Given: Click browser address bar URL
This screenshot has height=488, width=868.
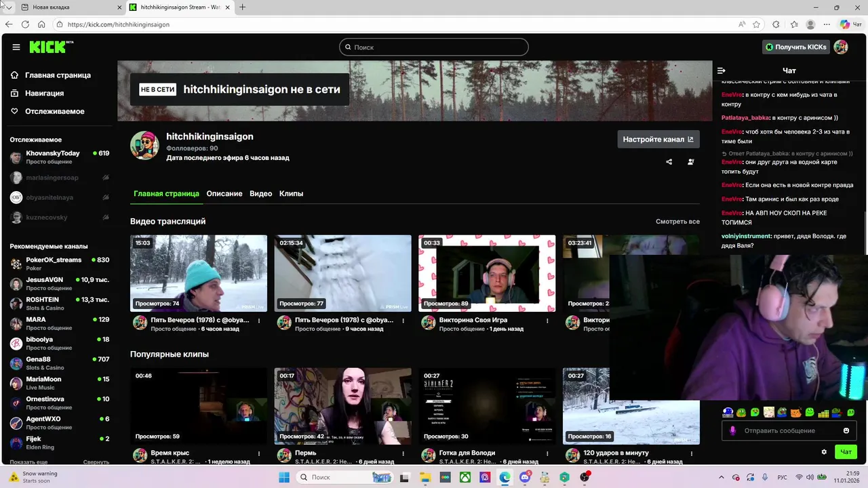Looking at the screenshot, I should coord(119,24).
